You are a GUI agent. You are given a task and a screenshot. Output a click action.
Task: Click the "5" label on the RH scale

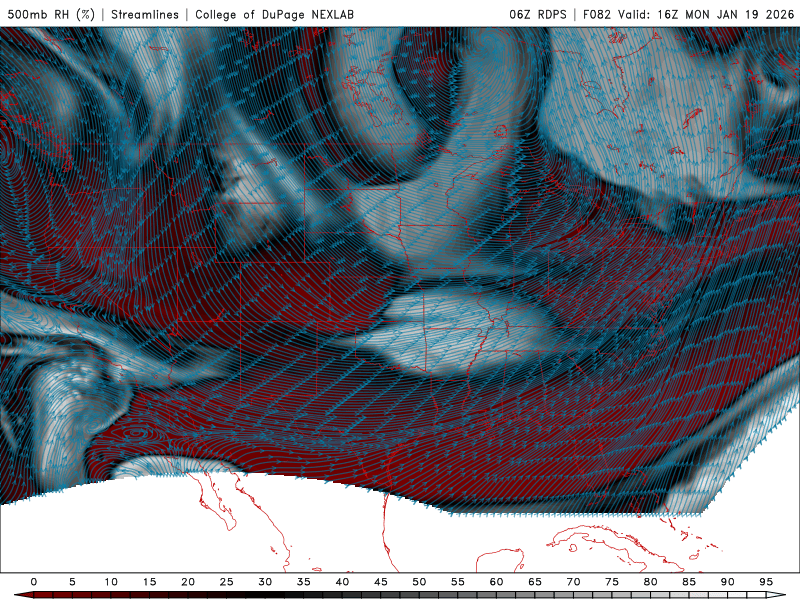click(x=72, y=582)
